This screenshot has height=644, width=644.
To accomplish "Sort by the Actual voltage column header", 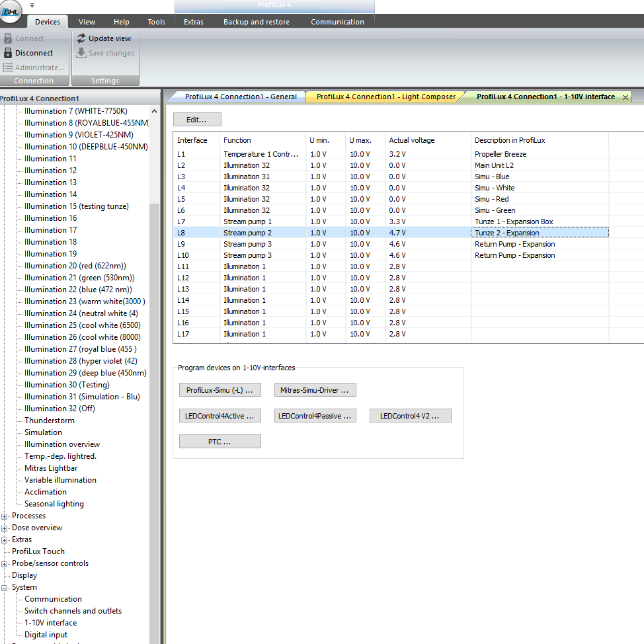I will point(428,140).
